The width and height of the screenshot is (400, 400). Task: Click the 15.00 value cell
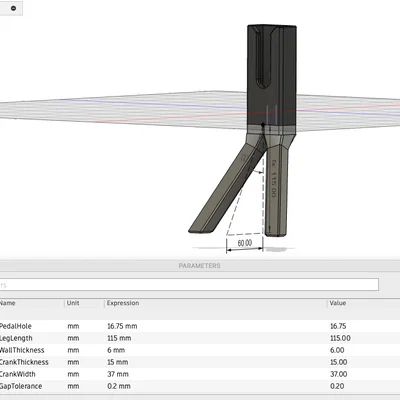click(339, 362)
